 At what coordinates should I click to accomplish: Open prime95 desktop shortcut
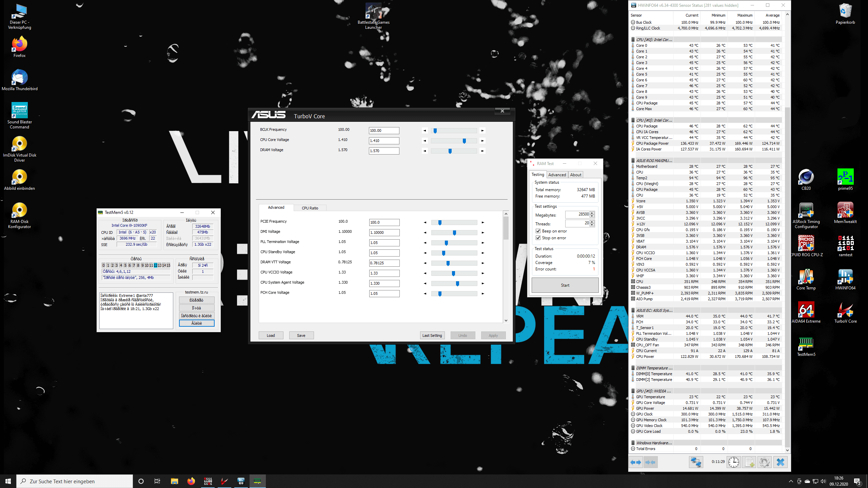[x=845, y=180]
